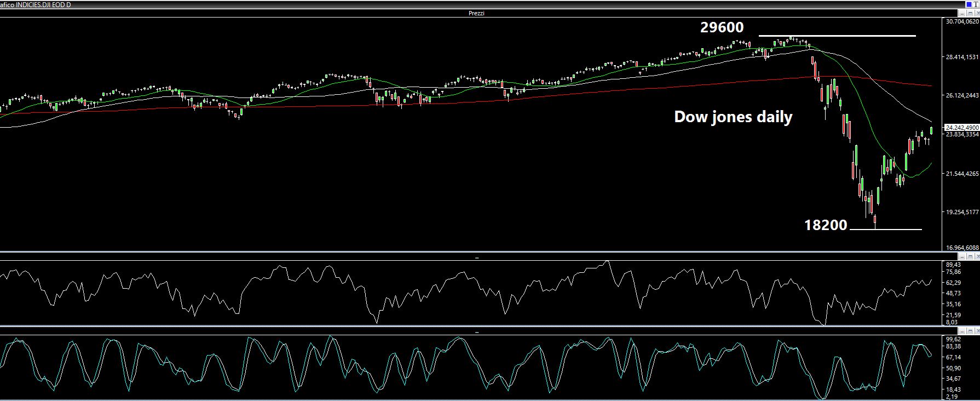Viewport: 980px width, 401px height.
Task: Click the 50,90 stochastic scale value
Action: (x=953, y=368)
